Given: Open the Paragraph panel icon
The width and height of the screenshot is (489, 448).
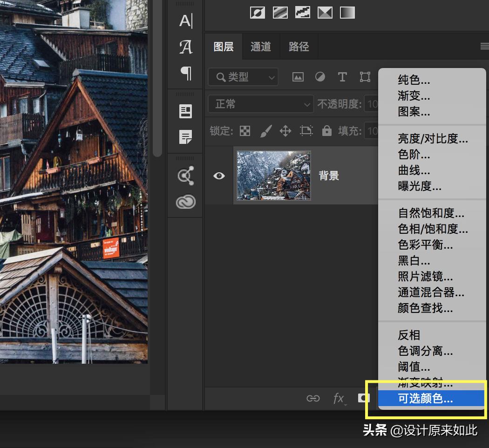Looking at the screenshot, I should coord(186,73).
